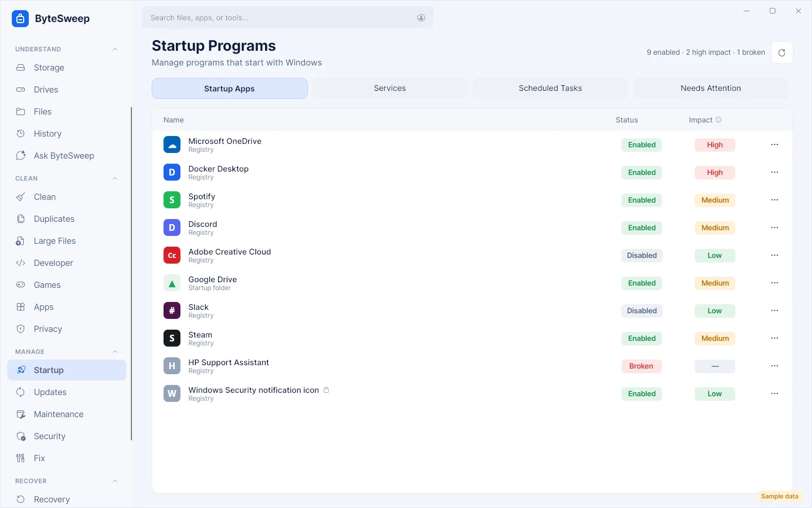Screen dimensions: 812x508
Task: Toggle Adobe Creative Cloud Disabled status
Action: pyautogui.click(x=642, y=256)
